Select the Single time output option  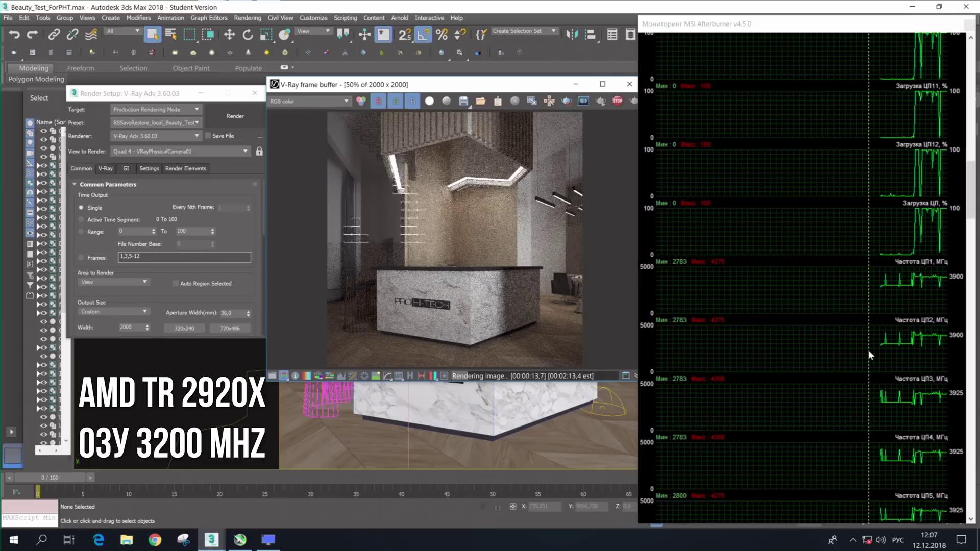[81, 208]
